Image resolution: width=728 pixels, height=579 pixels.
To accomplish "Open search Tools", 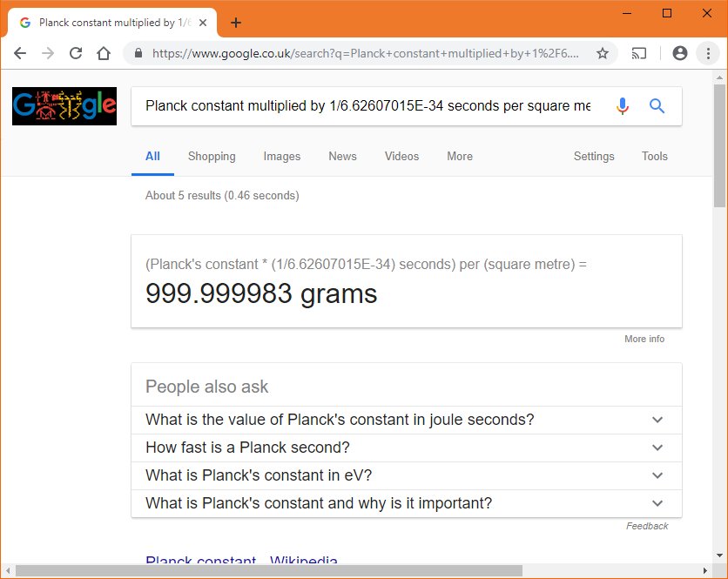I will pyautogui.click(x=655, y=157).
